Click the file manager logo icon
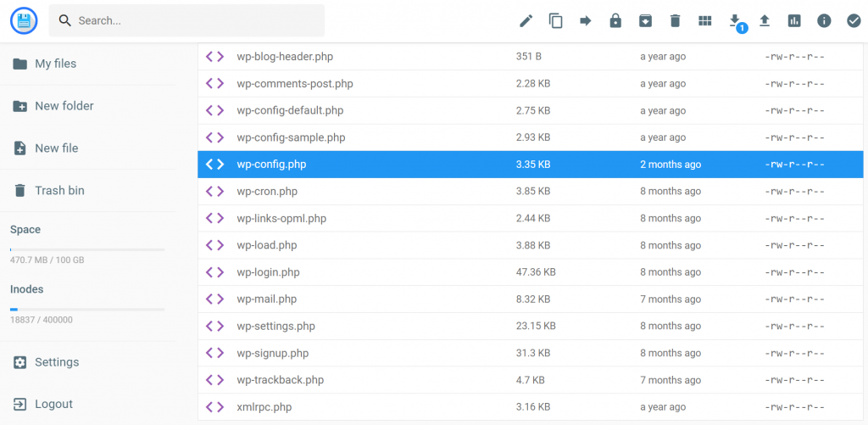This screenshot has width=868, height=425. coord(24,21)
